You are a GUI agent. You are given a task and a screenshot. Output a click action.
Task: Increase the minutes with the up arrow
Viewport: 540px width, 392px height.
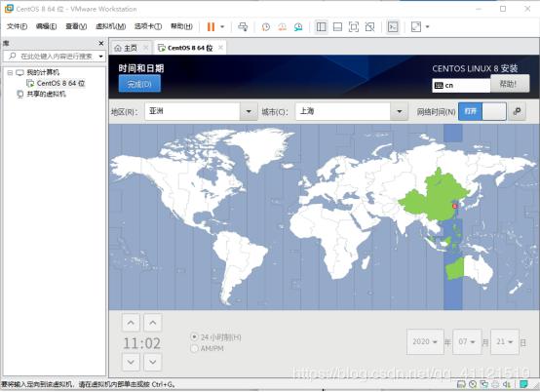coord(153,323)
